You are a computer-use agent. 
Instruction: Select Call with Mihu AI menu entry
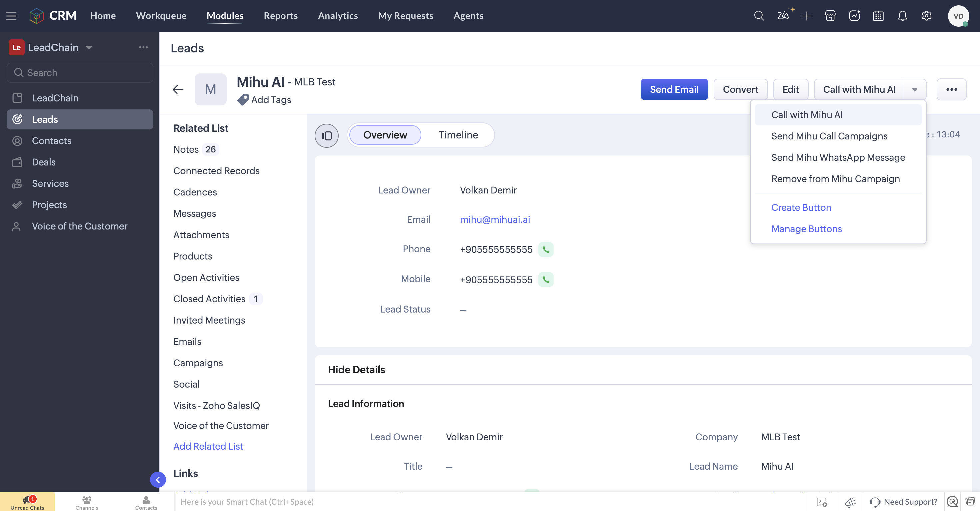coord(838,115)
